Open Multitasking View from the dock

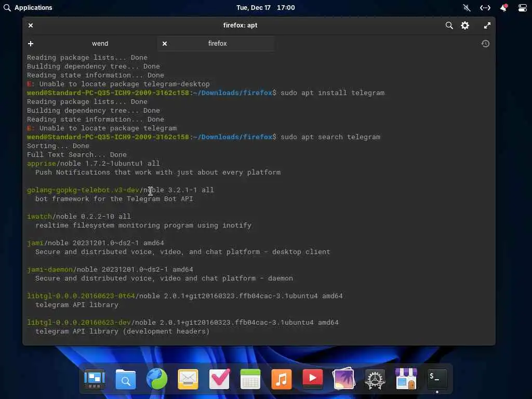click(95, 379)
